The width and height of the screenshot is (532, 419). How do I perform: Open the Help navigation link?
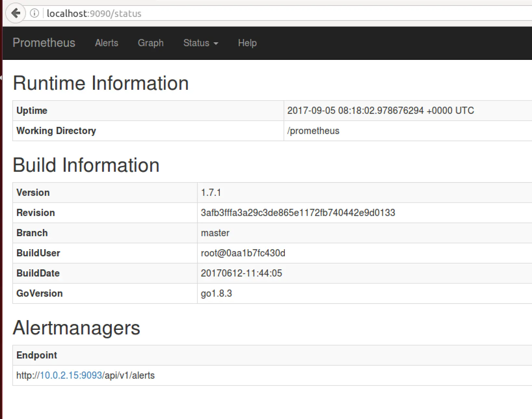tap(247, 43)
